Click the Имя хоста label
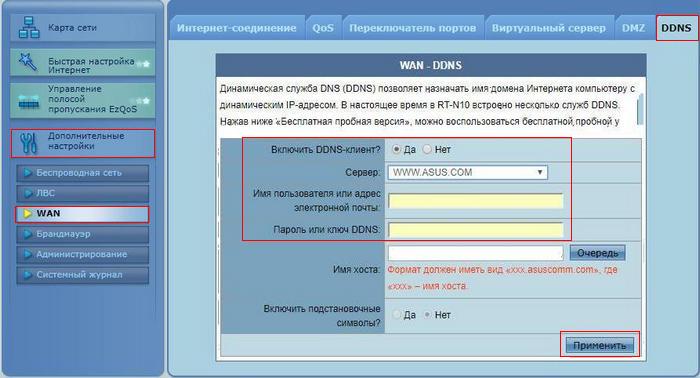This screenshot has width=700, height=378. [x=356, y=270]
